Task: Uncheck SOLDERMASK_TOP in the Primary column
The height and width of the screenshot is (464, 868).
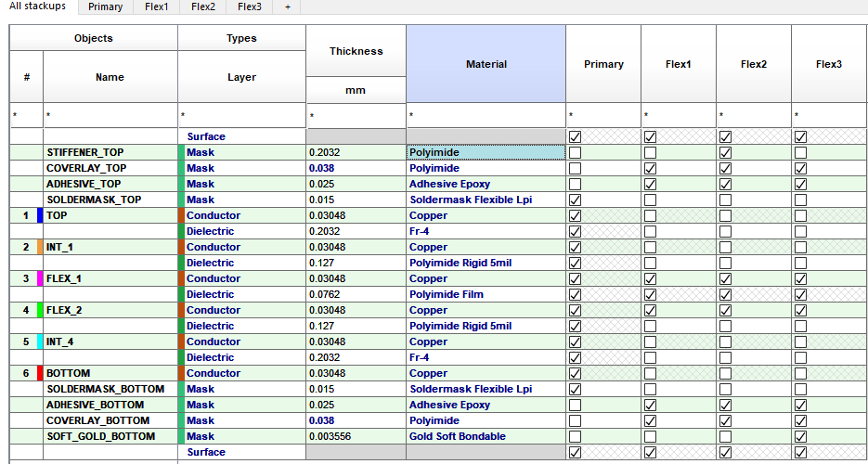Action: [576, 200]
